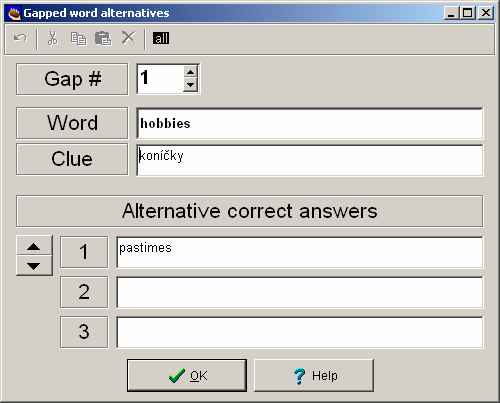Select alternative answer 1 field with pastimes
This screenshot has width=500, height=403.
click(x=300, y=252)
